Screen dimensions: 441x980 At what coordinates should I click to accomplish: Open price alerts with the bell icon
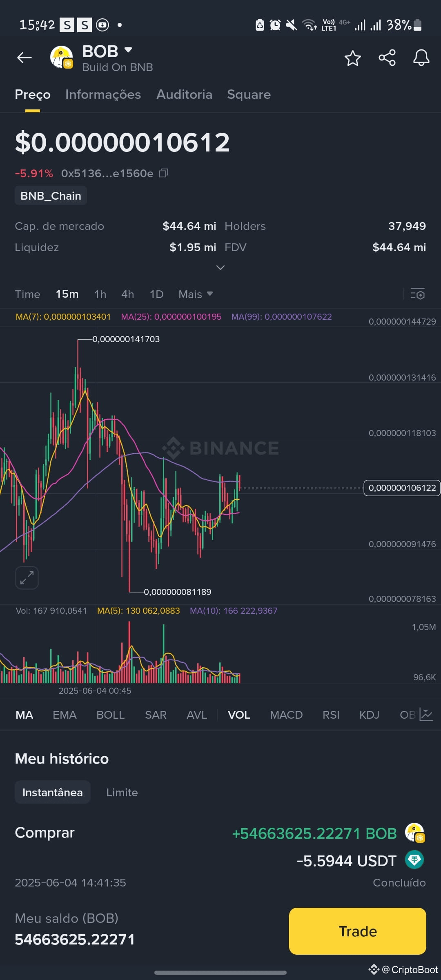pyautogui.click(x=421, y=58)
